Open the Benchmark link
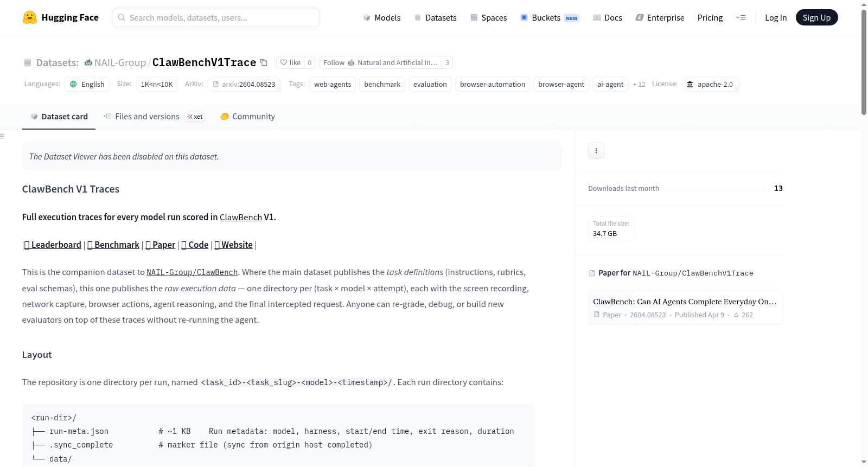This screenshot has height=467, width=868. pos(113,245)
